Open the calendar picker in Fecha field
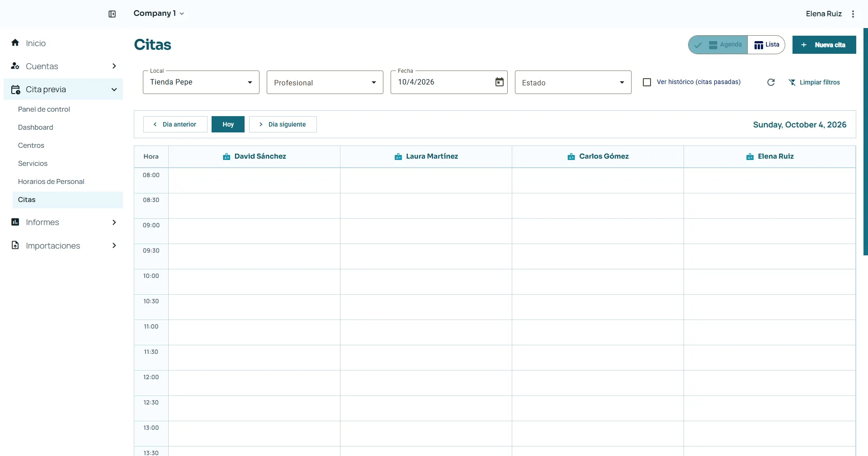 click(x=500, y=82)
